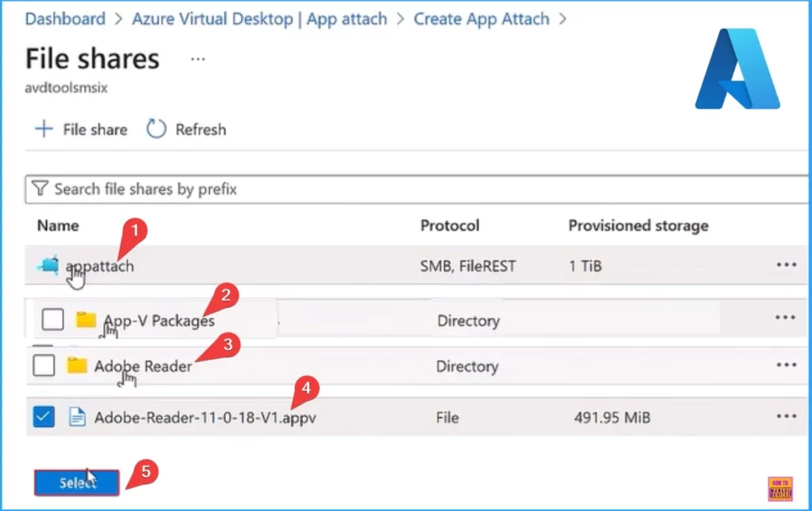Click the File type cell of .appv row

click(447, 417)
